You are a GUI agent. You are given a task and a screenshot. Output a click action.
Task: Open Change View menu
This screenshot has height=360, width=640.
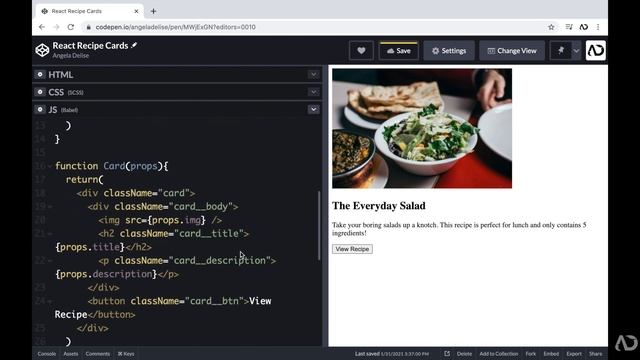click(512, 51)
